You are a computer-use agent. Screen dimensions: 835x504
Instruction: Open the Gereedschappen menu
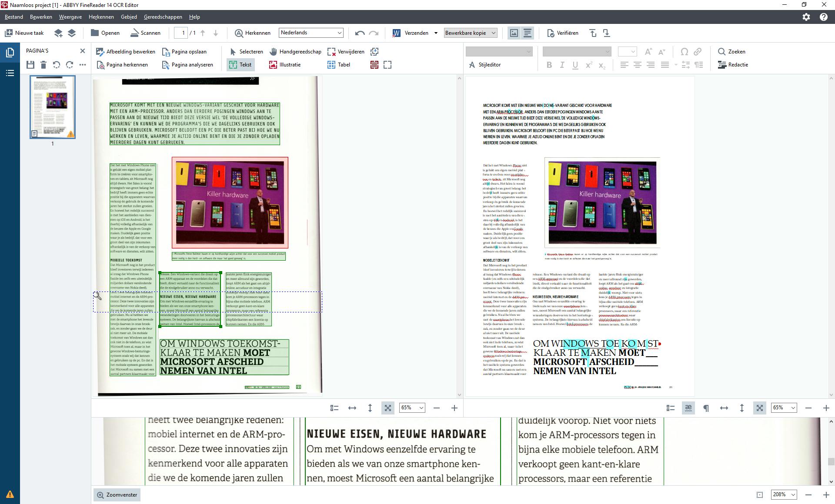click(x=163, y=17)
